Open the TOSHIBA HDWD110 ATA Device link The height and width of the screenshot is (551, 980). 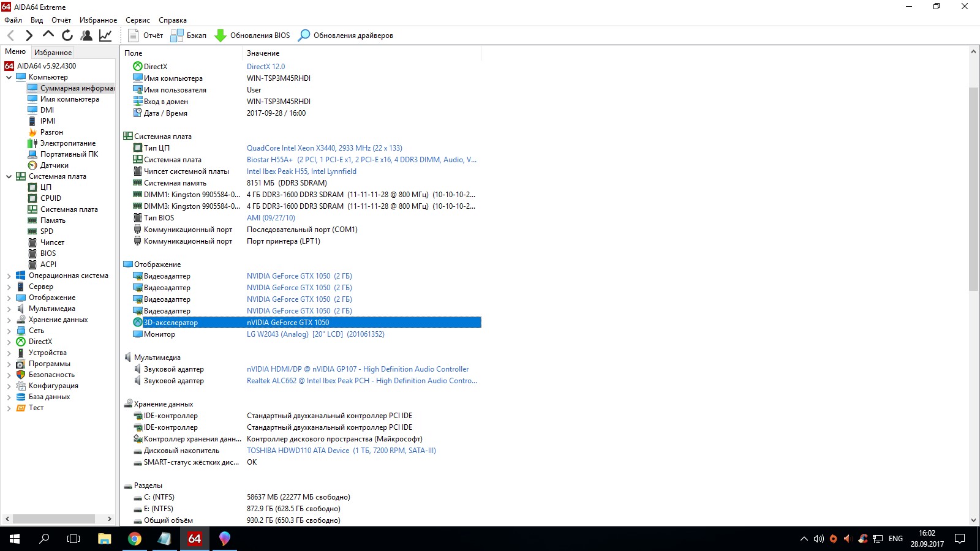341,451
